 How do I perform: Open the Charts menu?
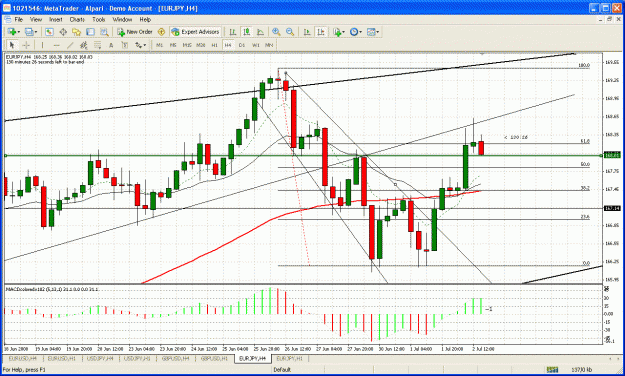[x=77, y=20]
